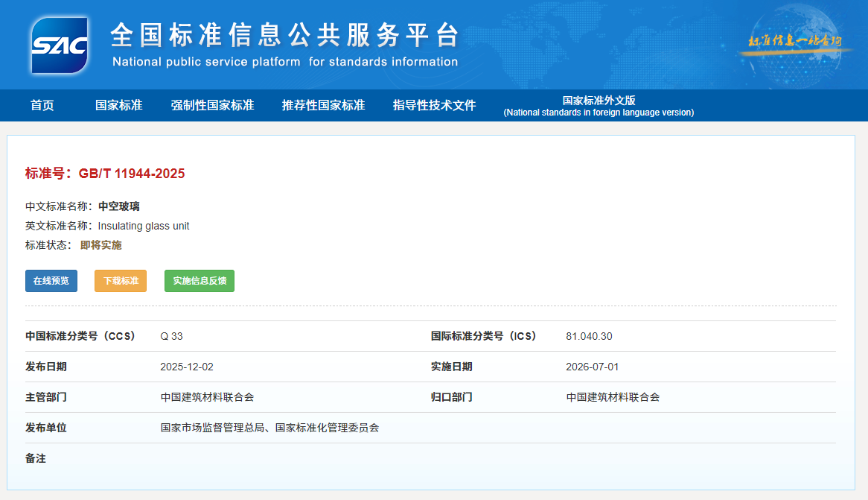Open 指导性技术文件 menu item
868x500 pixels.
434,105
